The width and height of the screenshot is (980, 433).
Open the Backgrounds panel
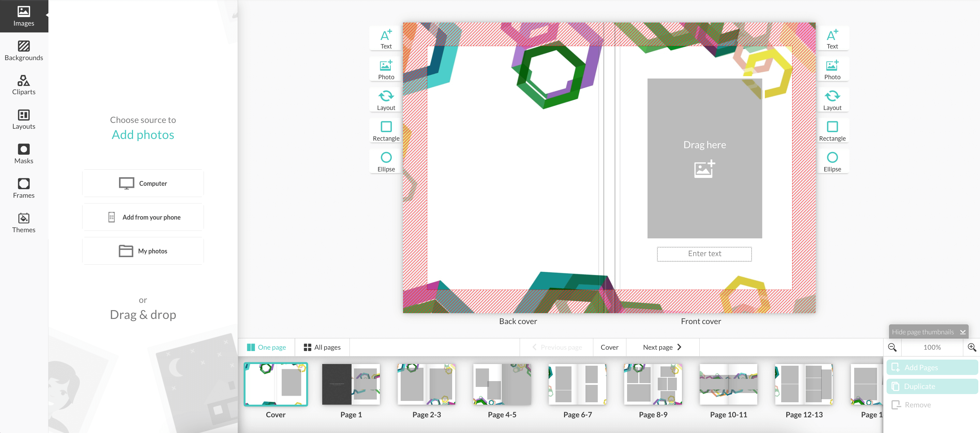[x=24, y=51]
